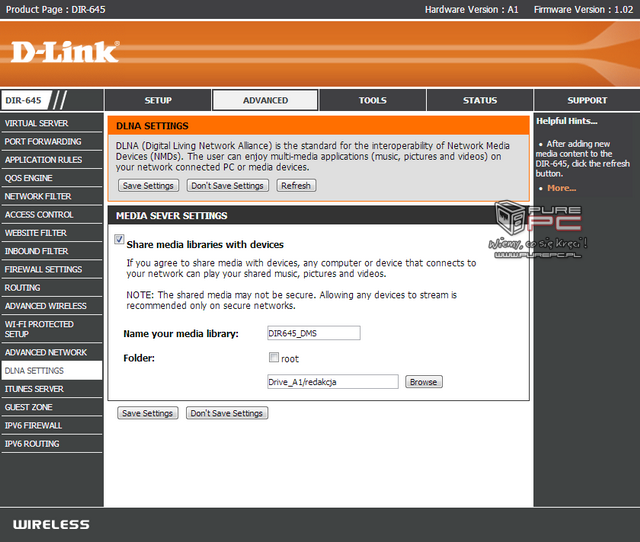This screenshot has height=542, width=640.
Task: Open iTunes Server page
Action: click(x=51, y=389)
